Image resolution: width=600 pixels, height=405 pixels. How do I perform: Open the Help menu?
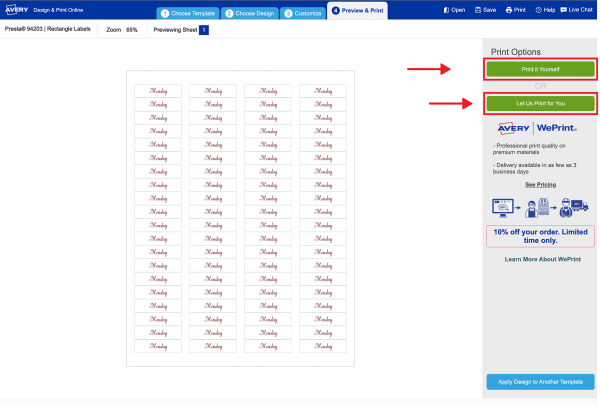point(546,10)
